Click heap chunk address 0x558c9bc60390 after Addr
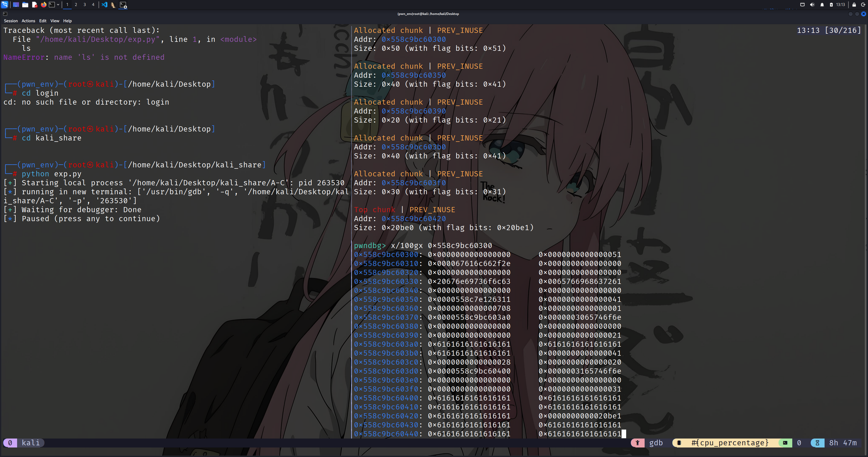 click(x=414, y=111)
